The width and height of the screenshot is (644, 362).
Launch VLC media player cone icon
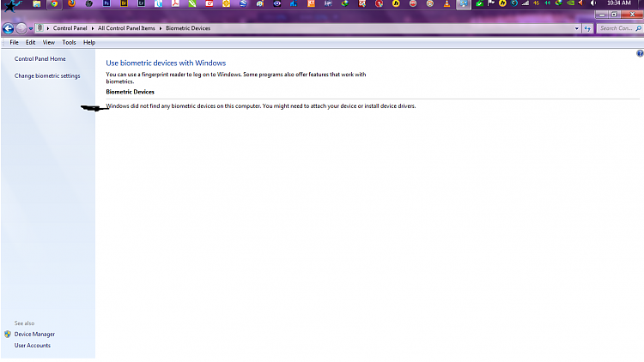pyautogui.click(x=447, y=3)
